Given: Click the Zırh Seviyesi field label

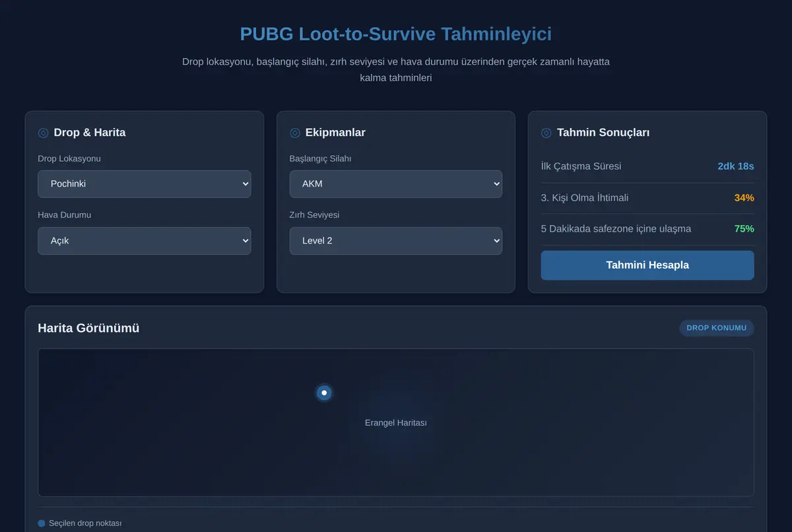Looking at the screenshot, I should tap(315, 215).
